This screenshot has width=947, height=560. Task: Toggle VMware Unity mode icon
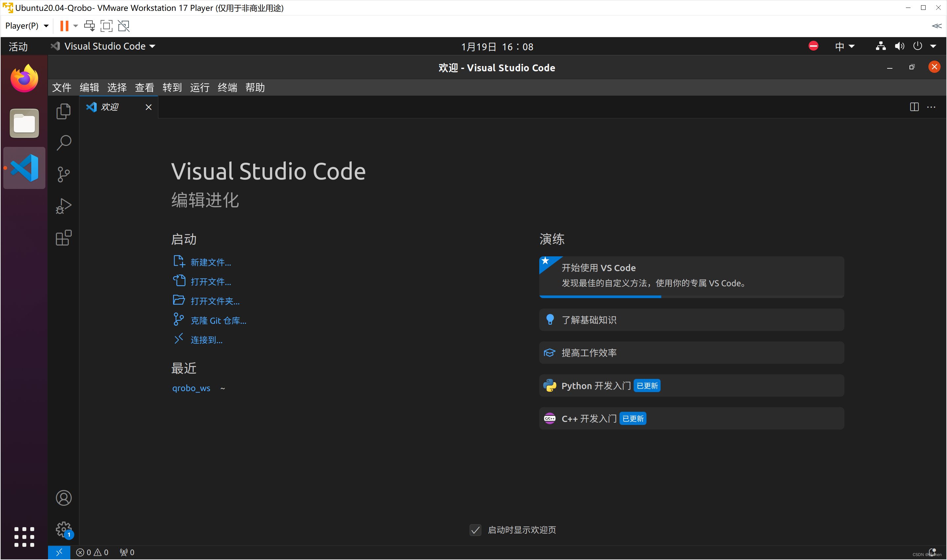(x=123, y=26)
